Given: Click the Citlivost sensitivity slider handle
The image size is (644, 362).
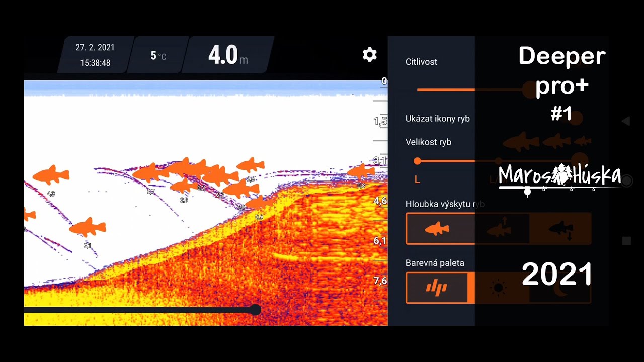Looking at the screenshot, I should pos(530,89).
